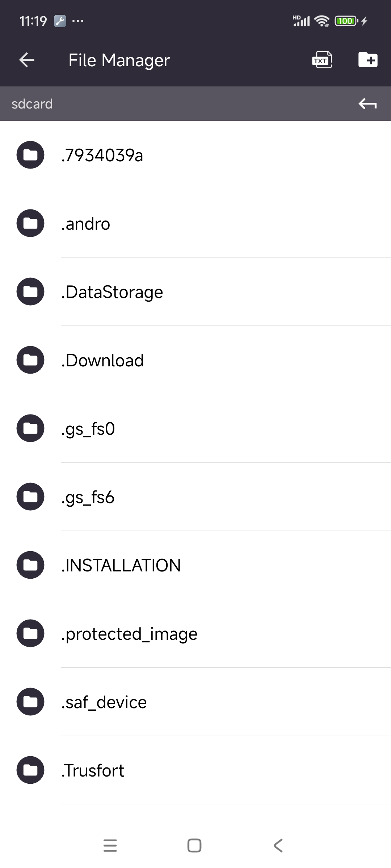Click the .Trusfort folder icon
The image size is (391, 868).
pos(30,770)
